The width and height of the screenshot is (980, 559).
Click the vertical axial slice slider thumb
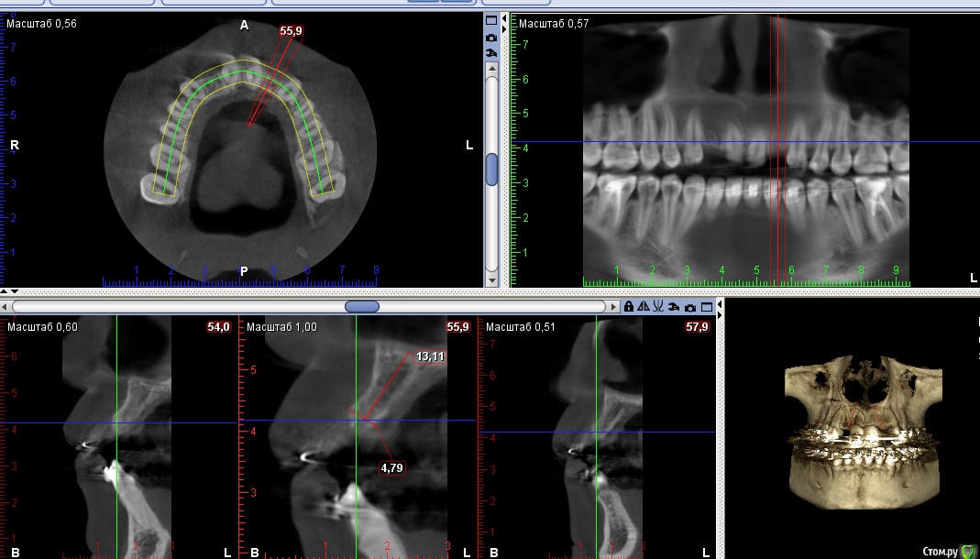[491, 170]
